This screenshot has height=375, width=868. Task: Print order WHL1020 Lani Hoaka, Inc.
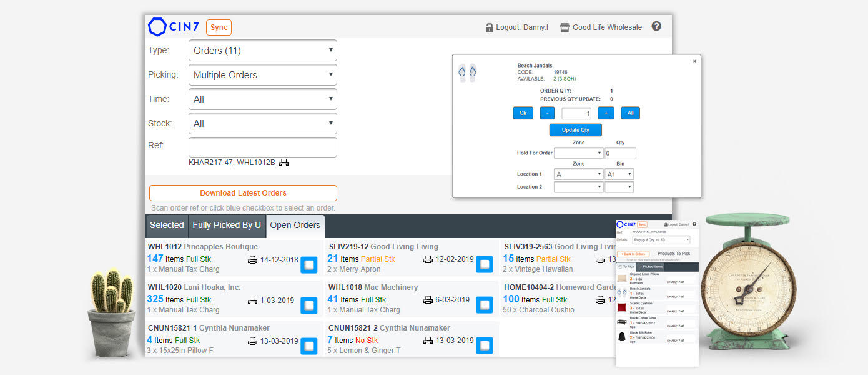(253, 301)
